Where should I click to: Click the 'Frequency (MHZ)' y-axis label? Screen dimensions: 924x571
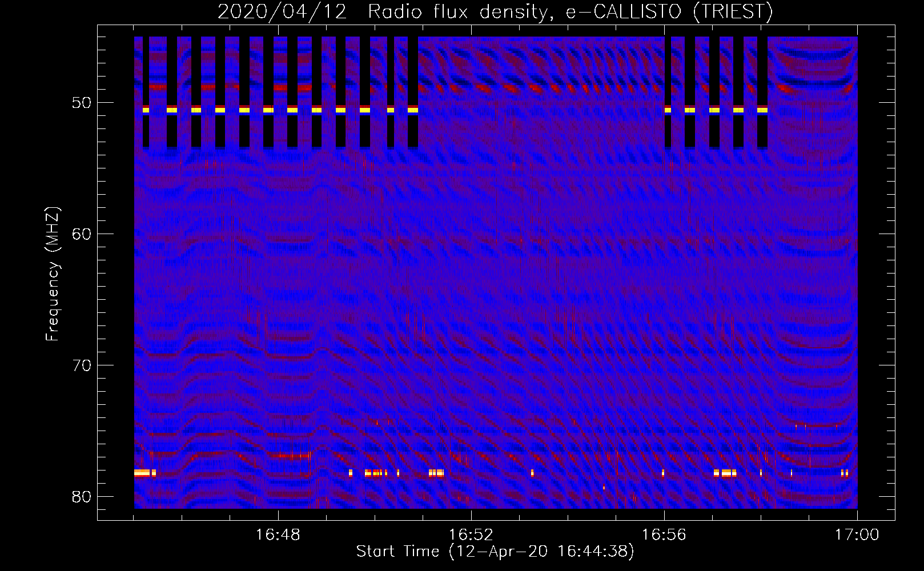(x=53, y=274)
